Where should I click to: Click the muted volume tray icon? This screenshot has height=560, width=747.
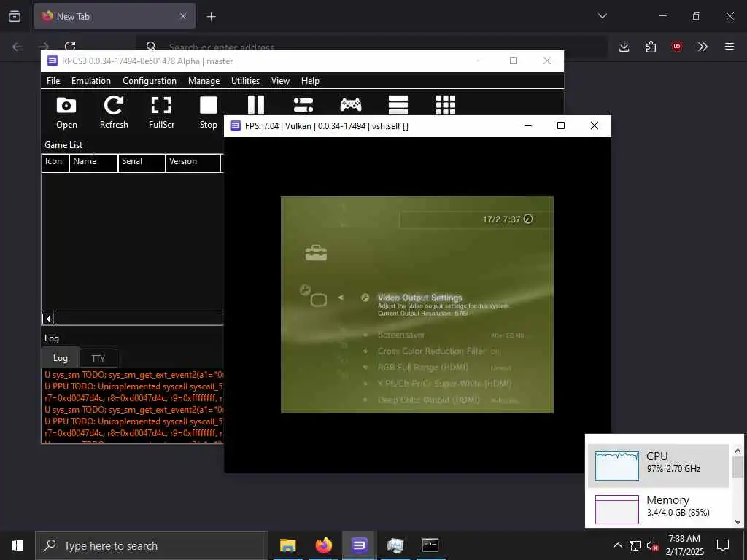coord(652,545)
